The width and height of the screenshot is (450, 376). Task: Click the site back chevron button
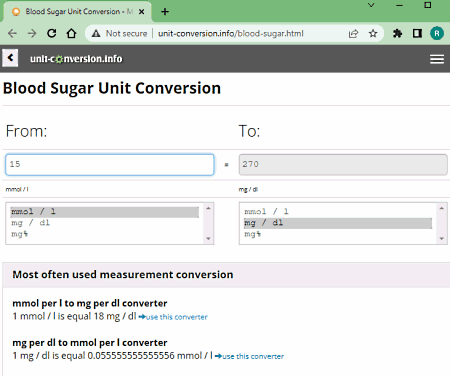click(10, 58)
